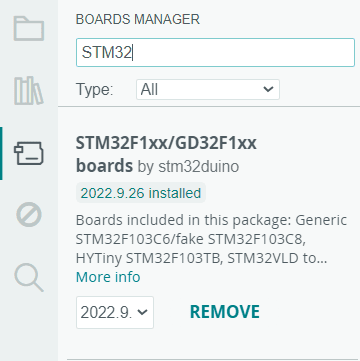
Task: Open the Search magnifier sidebar icon
Action: [29, 277]
